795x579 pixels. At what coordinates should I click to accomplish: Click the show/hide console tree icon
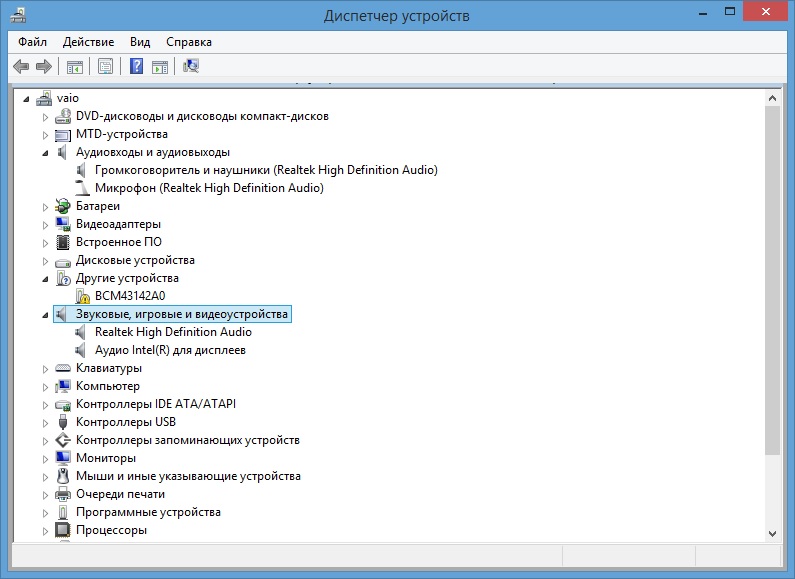74,67
